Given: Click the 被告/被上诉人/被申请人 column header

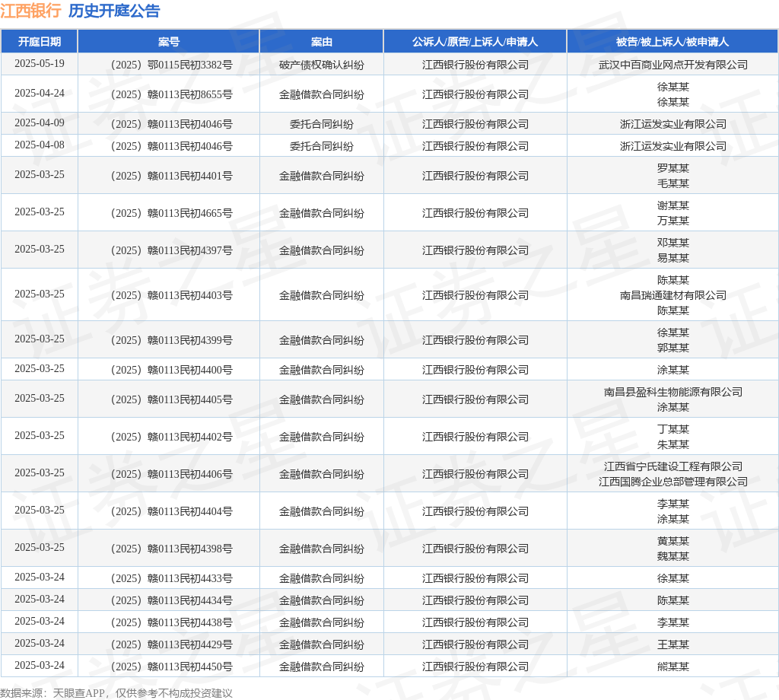Looking at the screenshot, I should [672, 42].
